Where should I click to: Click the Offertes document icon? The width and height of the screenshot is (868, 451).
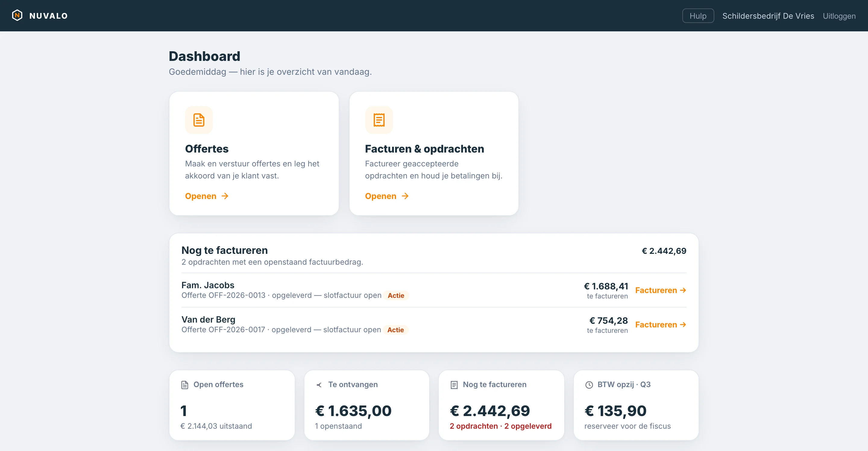[199, 120]
